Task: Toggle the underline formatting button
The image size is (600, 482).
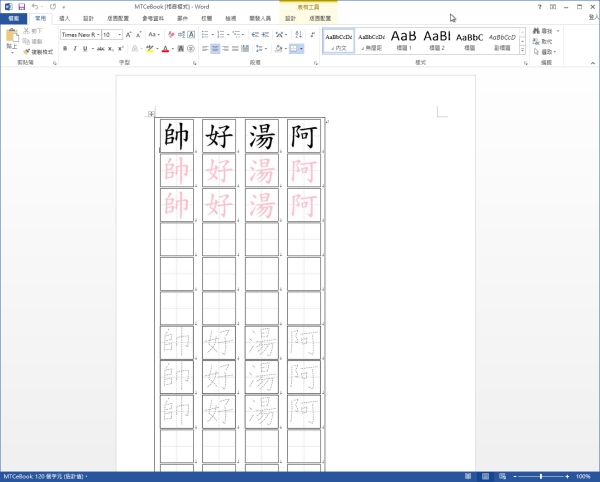Action: click(84, 48)
